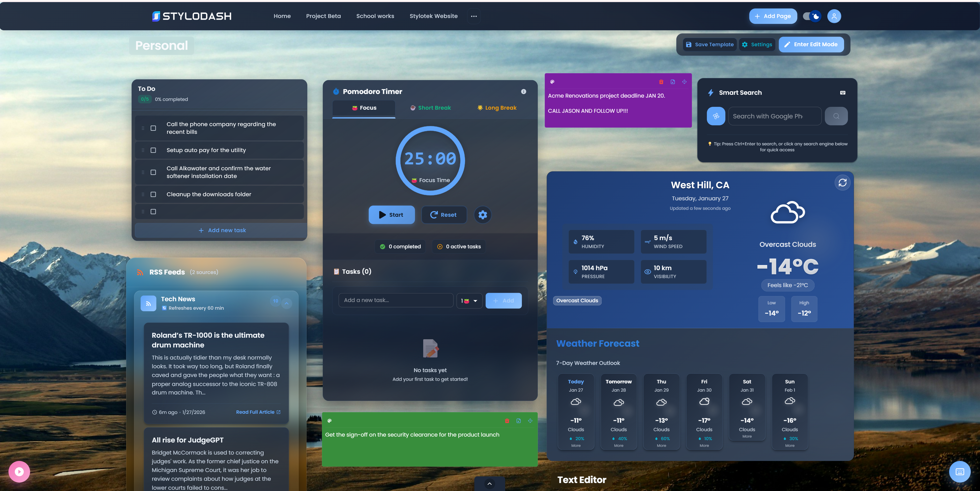
Task: Collapse the Tech News feed section
Action: (286, 303)
